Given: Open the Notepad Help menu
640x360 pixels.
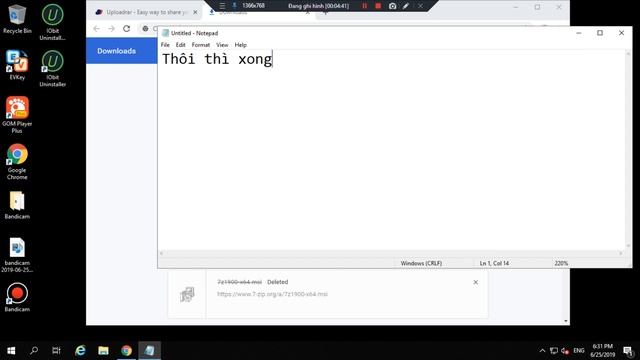Looking at the screenshot, I should tap(240, 45).
